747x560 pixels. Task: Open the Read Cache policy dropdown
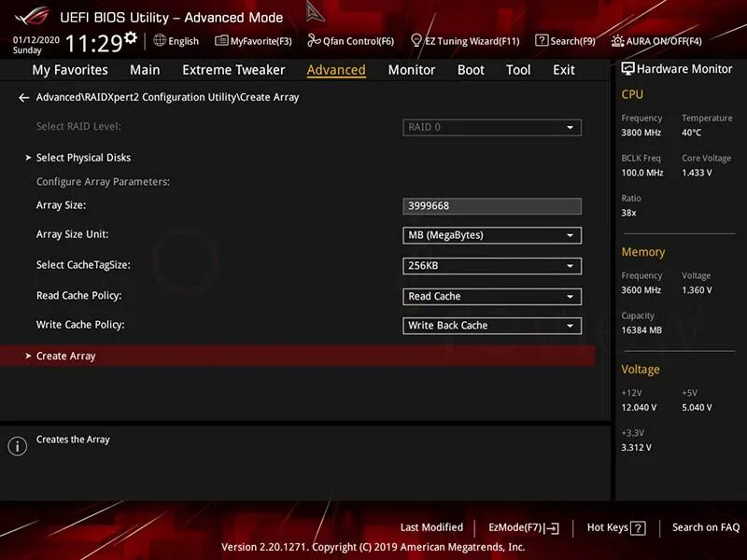pos(492,296)
